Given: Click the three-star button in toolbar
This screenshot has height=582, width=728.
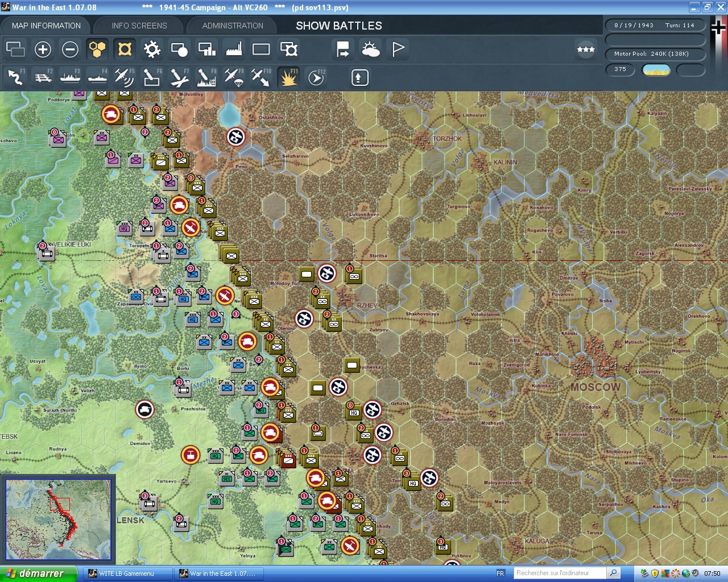Looking at the screenshot, I should click(586, 49).
